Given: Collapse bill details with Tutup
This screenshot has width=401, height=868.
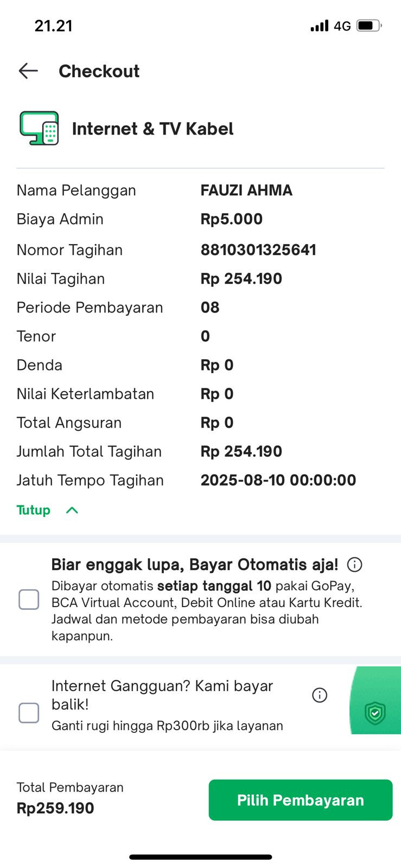Looking at the screenshot, I should click(33, 510).
